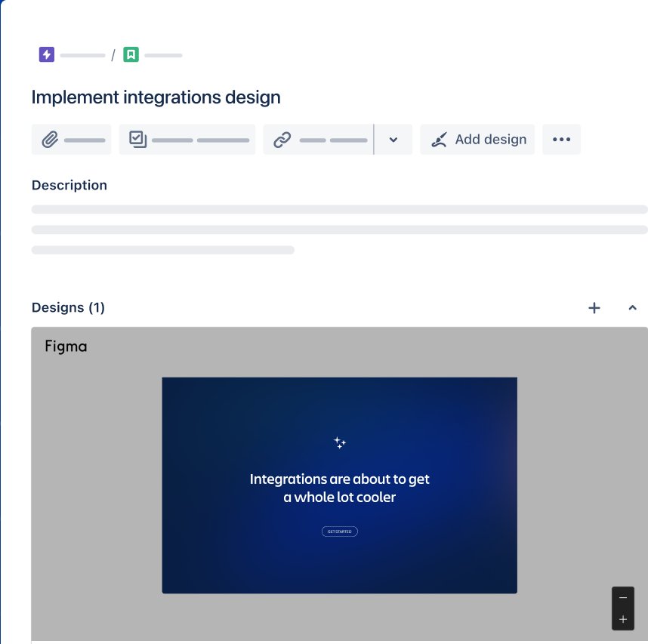Click the Add design button

tap(477, 140)
